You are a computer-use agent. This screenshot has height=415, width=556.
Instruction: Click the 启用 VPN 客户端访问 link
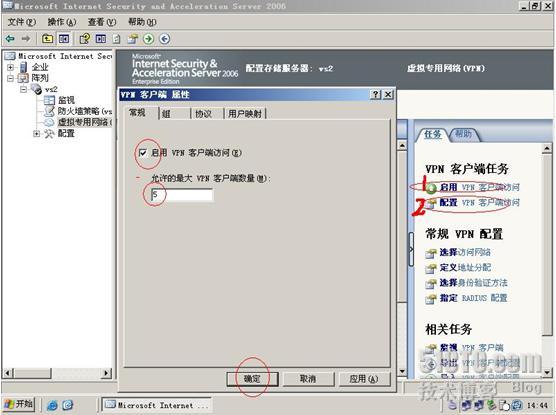point(479,187)
